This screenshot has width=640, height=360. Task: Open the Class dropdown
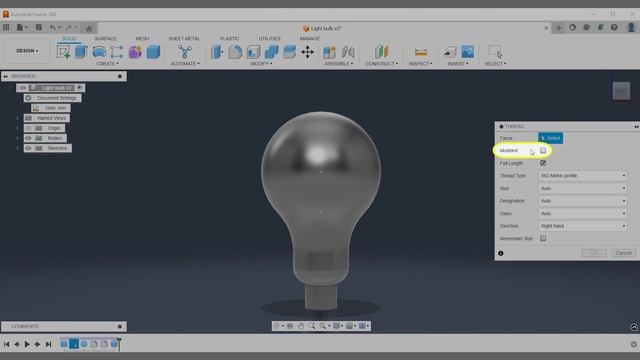[x=582, y=213]
